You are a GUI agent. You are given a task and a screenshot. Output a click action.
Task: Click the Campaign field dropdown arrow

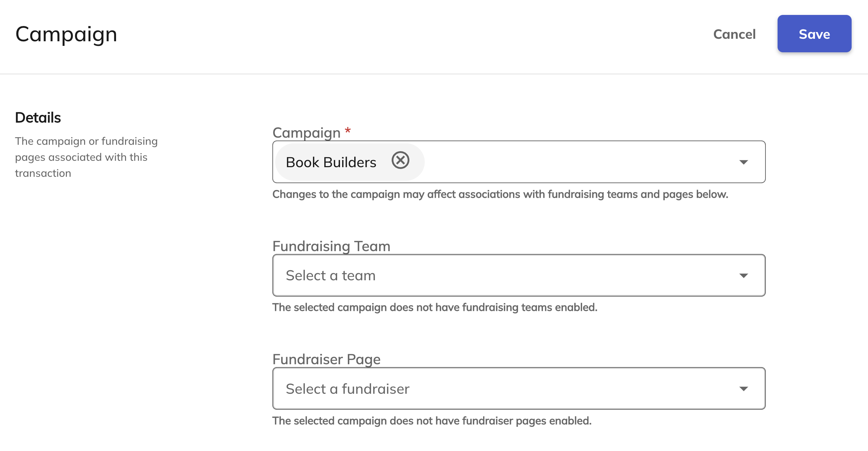point(743,162)
